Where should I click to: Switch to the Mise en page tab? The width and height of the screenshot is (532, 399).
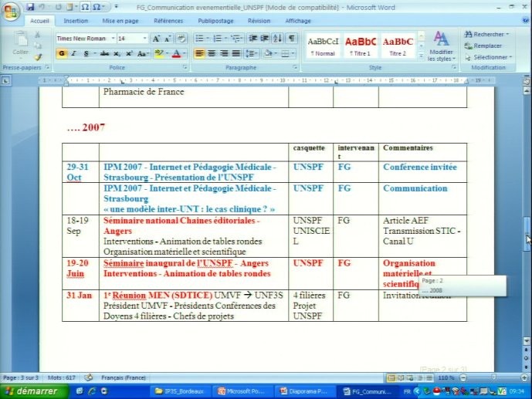[x=120, y=21]
